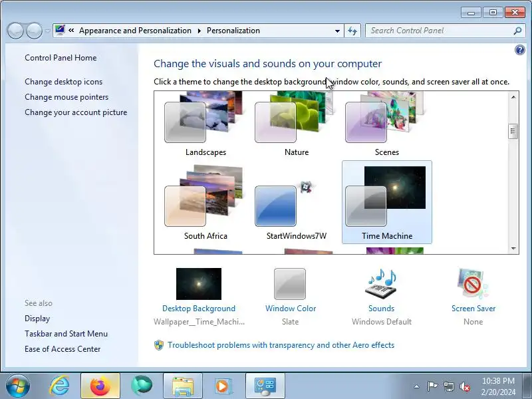532x399 pixels.
Task: Expand the double-chevron breadcrumb overflow
Action: click(x=71, y=30)
